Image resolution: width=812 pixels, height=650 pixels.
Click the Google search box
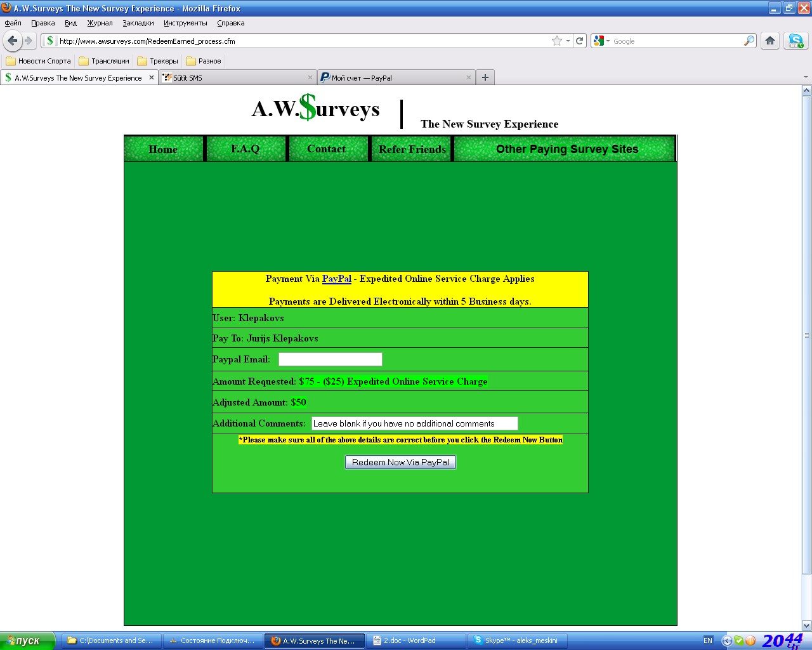click(x=677, y=41)
